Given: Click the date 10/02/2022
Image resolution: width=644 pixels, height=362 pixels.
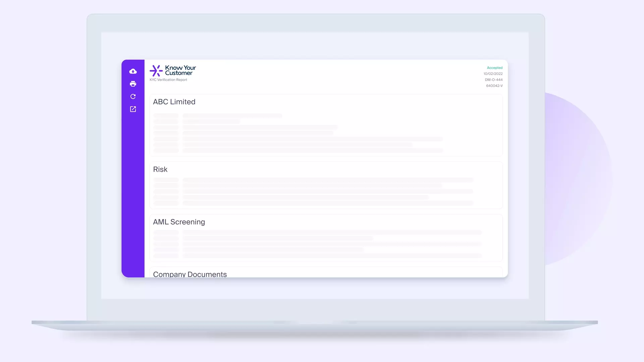Looking at the screenshot, I should click(493, 74).
